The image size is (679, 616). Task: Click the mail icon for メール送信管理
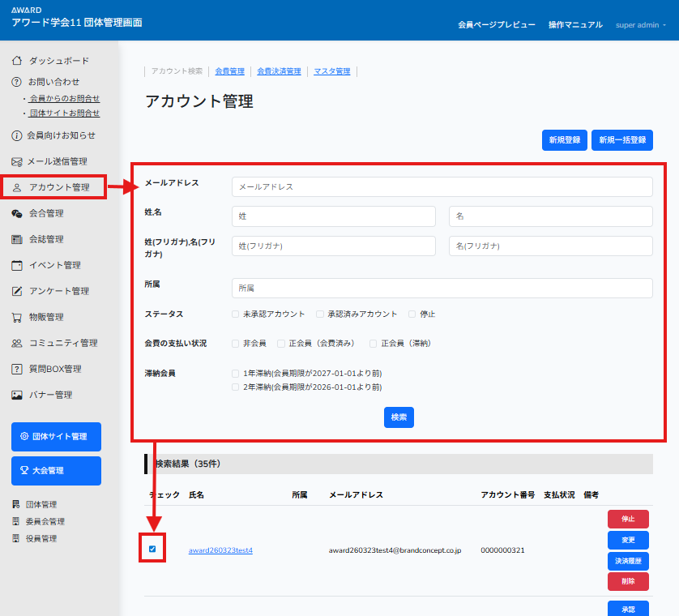pos(17,161)
